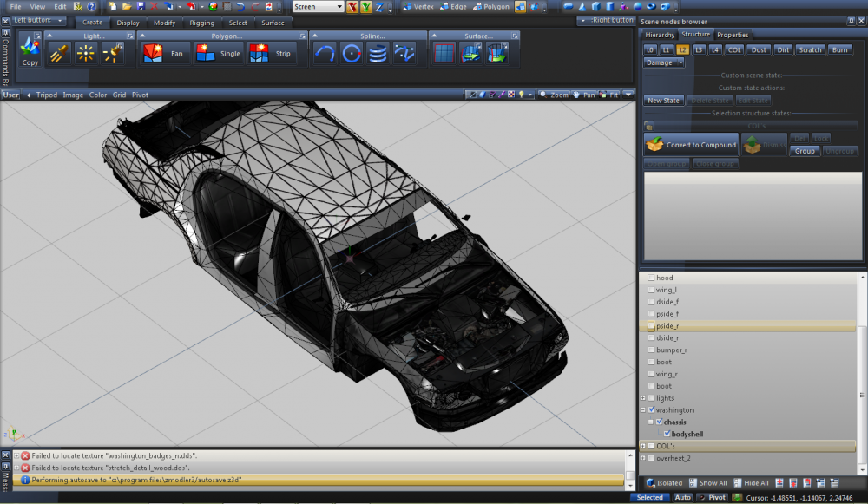This screenshot has width=868, height=504.
Task: Switch to the Hierarchy tab
Action: click(660, 35)
